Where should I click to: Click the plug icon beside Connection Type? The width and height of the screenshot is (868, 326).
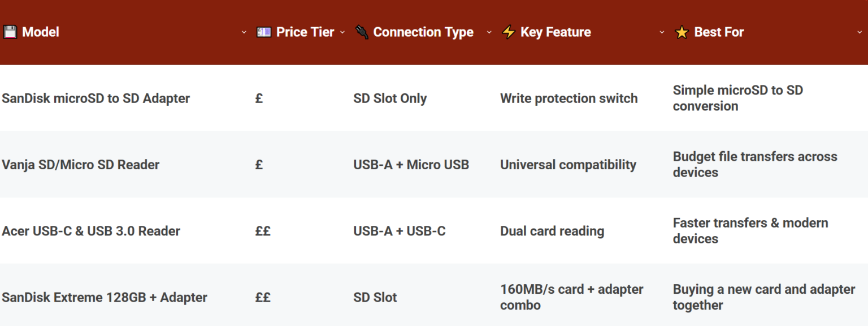coord(361,32)
